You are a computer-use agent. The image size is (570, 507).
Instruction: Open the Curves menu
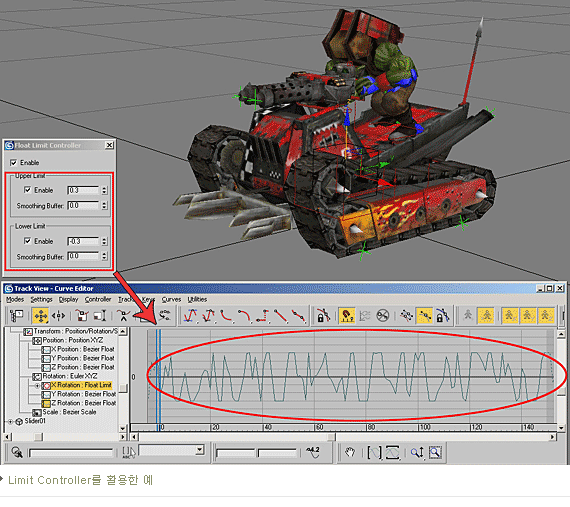pyautogui.click(x=171, y=299)
